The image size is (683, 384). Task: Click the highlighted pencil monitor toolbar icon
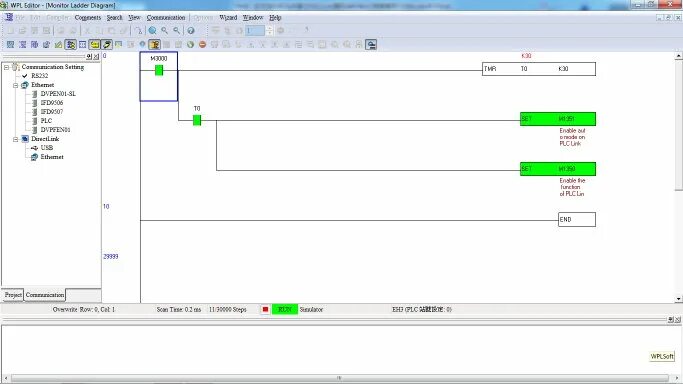106,44
